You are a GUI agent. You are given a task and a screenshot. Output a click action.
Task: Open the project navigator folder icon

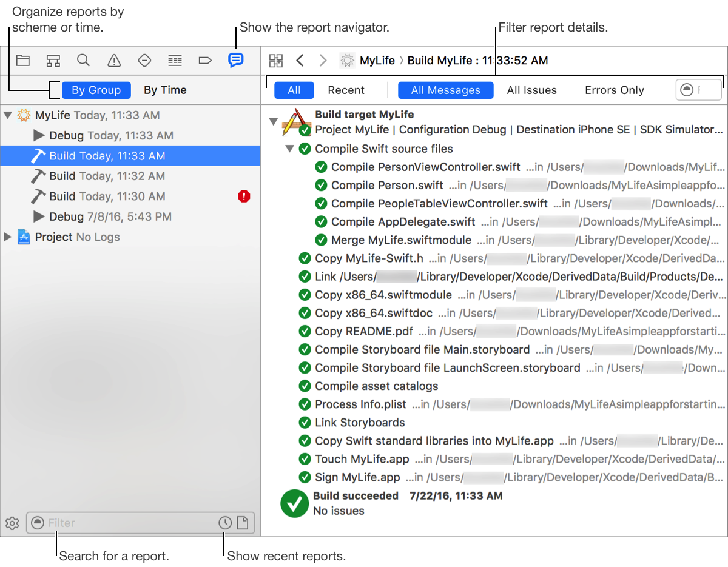[23, 60]
